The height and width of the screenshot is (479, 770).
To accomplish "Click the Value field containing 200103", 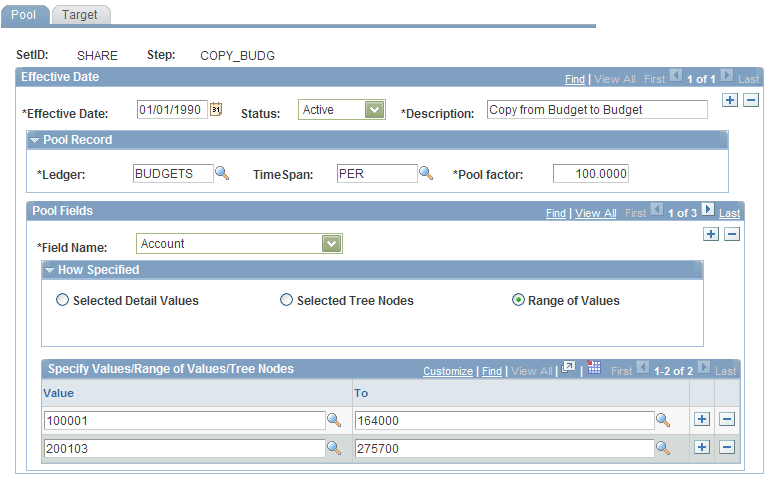I will [185, 449].
